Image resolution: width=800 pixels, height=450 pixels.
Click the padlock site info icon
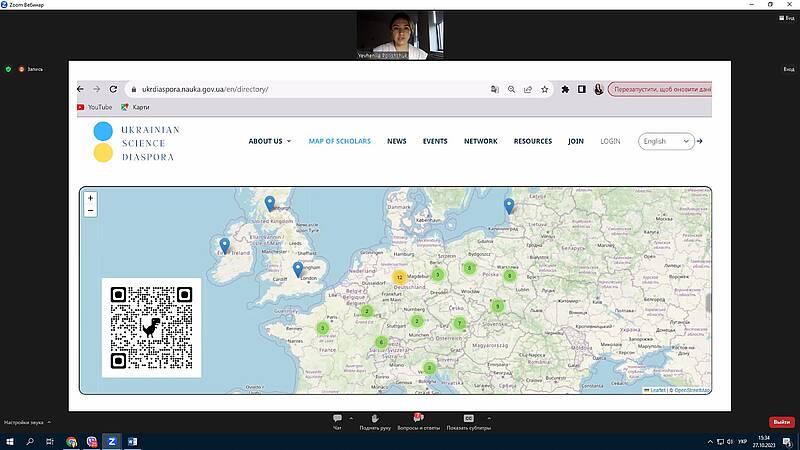tap(134, 89)
